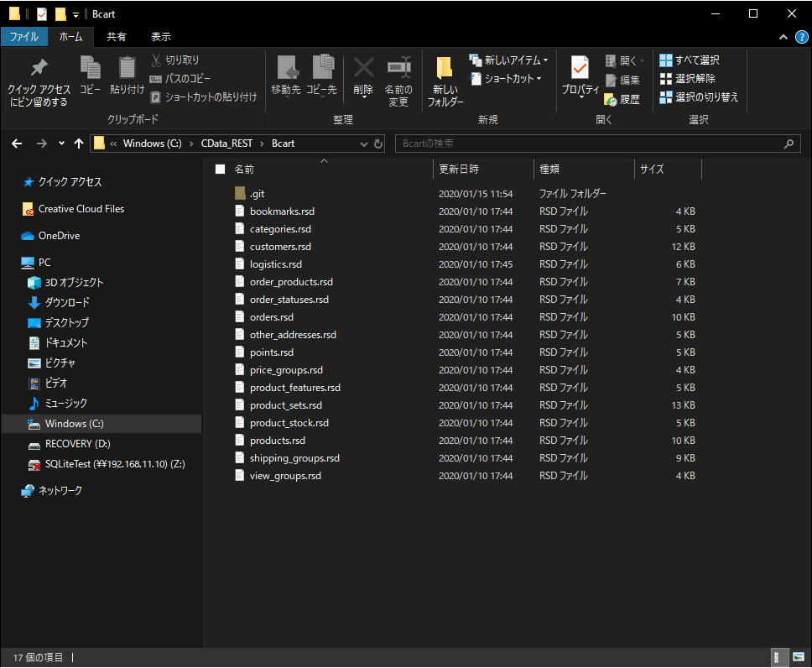Open the address bar history dropdown arrow
This screenshot has height=668, width=812.
363,144
